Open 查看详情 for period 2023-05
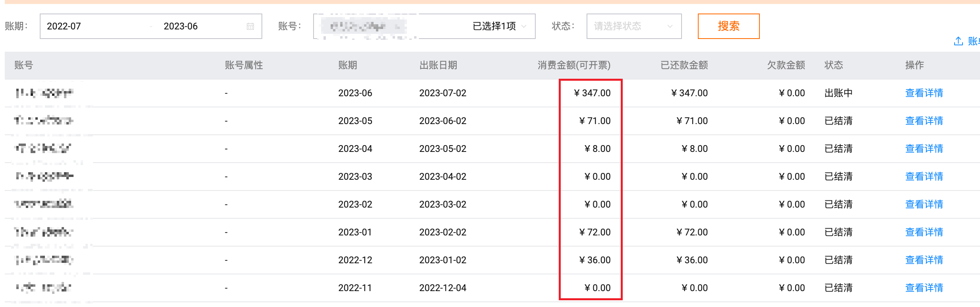Viewport: 980px width, 307px height. [924, 121]
